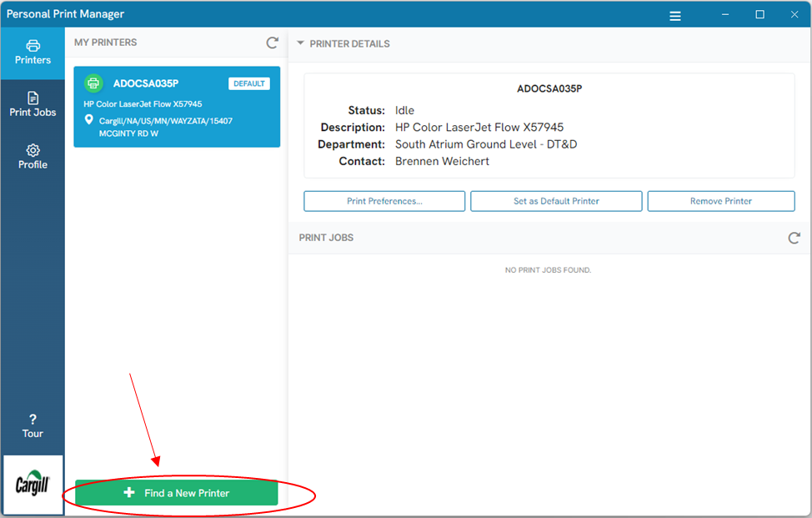Viewport: 812px width, 518px height.
Task: Open the Printers section in sidebar
Action: coord(33,53)
